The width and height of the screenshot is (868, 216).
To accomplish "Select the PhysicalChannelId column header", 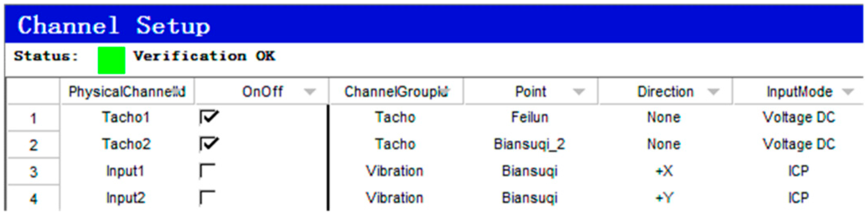I will 127,92.
